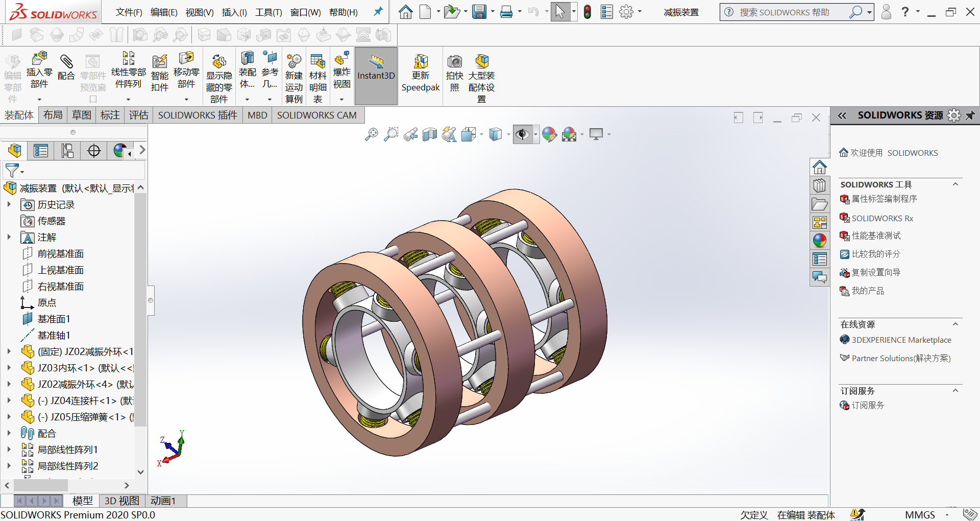Open 3DEXPERIENCE Marketplace link
Viewport: 980px width, 521px height.
(x=901, y=340)
